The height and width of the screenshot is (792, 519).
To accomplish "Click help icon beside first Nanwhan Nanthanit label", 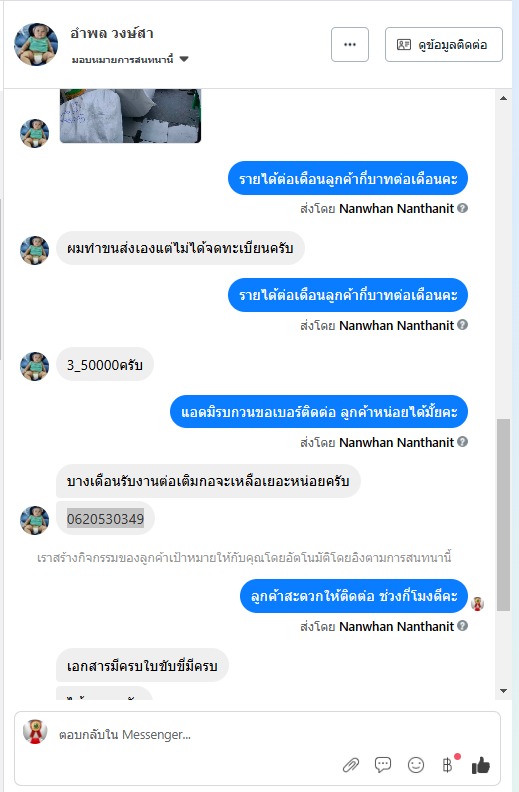I will point(462,208).
